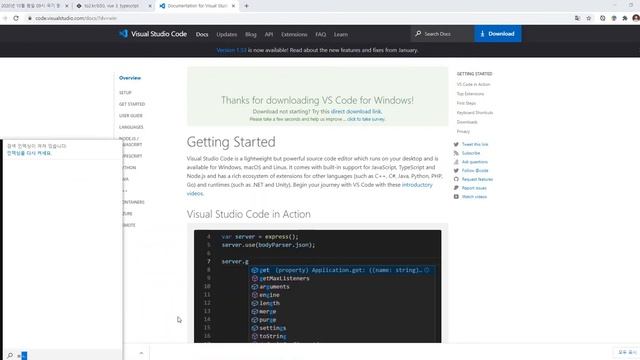Click the Visual Studio Code logo icon
Viewport: 640px width, 360px height.
pos(123,34)
